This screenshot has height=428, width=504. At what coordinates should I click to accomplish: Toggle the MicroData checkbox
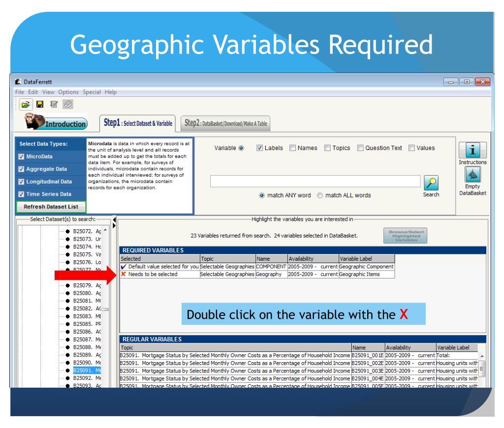21,156
